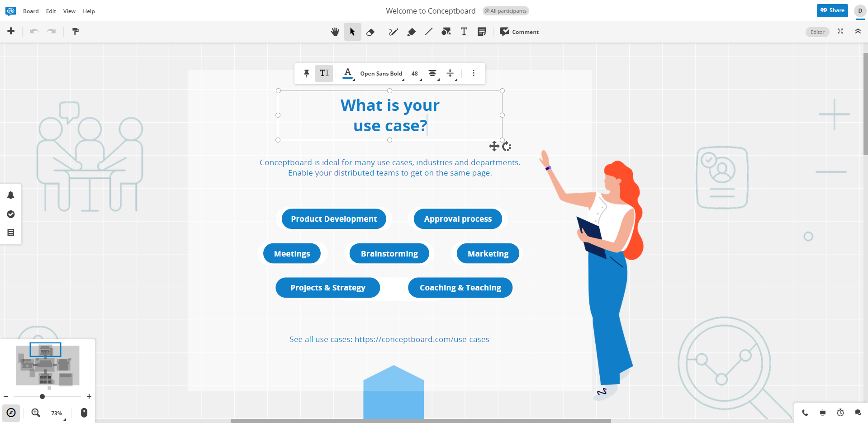Image resolution: width=868 pixels, height=423 pixels.
Task: Click the heading What is your use case?
Action: tap(390, 115)
